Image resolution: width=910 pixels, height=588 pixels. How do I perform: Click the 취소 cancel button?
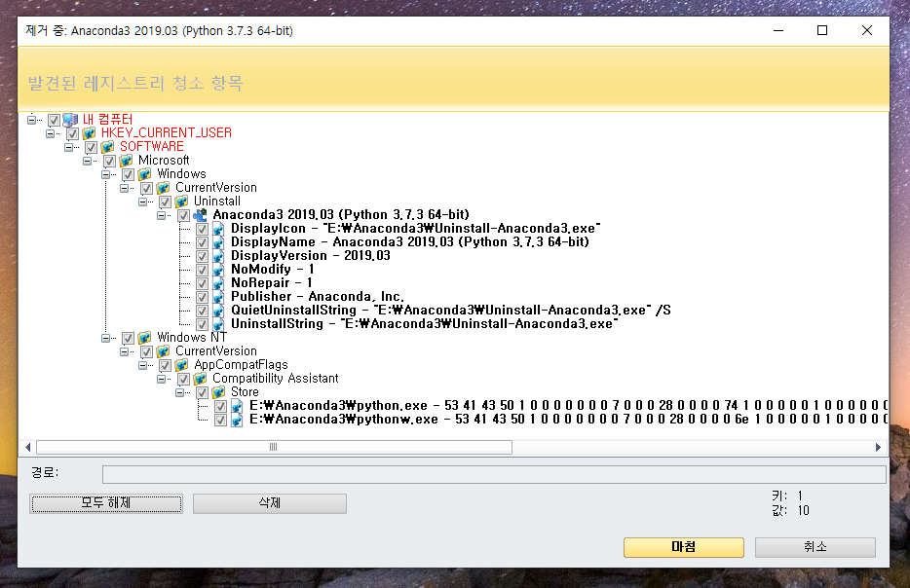coord(815,547)
